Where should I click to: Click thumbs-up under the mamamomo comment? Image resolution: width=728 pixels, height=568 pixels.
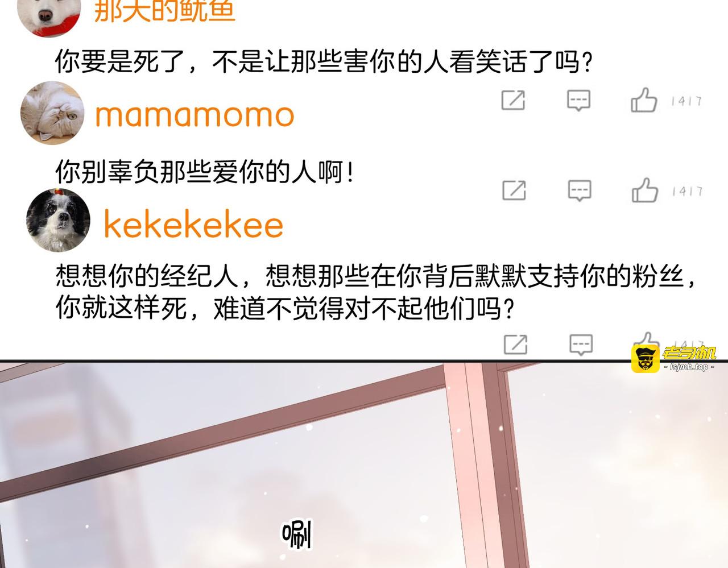pyautogui.click(x=645, y=190)
